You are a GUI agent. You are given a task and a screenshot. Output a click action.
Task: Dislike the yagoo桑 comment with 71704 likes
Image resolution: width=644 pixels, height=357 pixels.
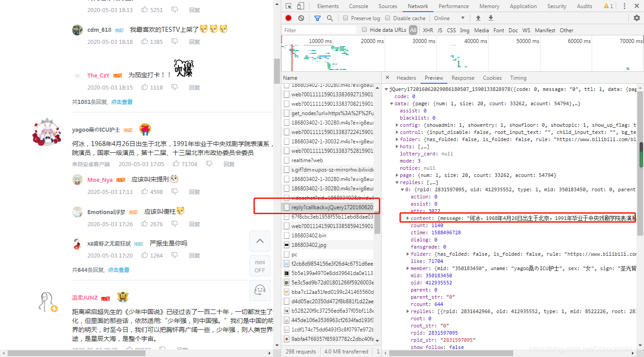pos(209,164)
